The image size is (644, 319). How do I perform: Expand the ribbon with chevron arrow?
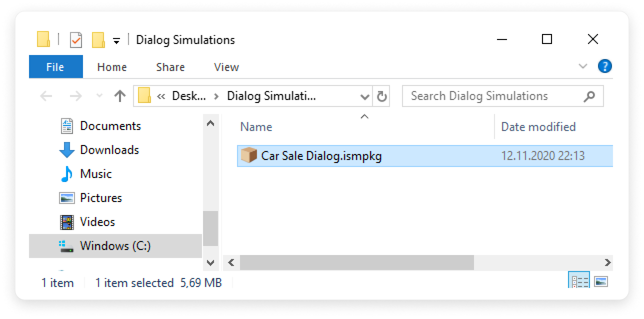(x=582, y=66)
